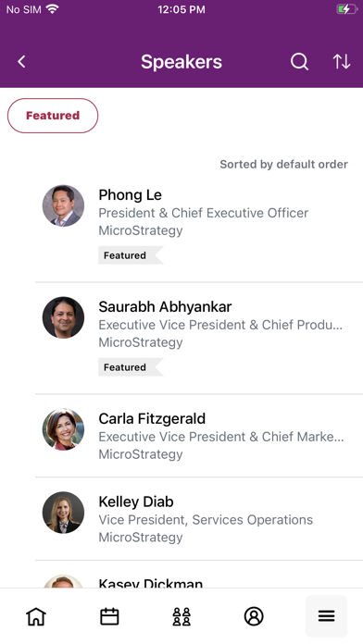Open the attendees people group icon
The image size is (363, 644).
[181, 616]
